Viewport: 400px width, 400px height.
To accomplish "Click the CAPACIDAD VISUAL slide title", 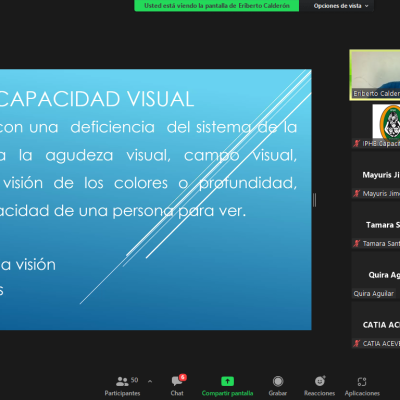I will [x=97, y=99].
